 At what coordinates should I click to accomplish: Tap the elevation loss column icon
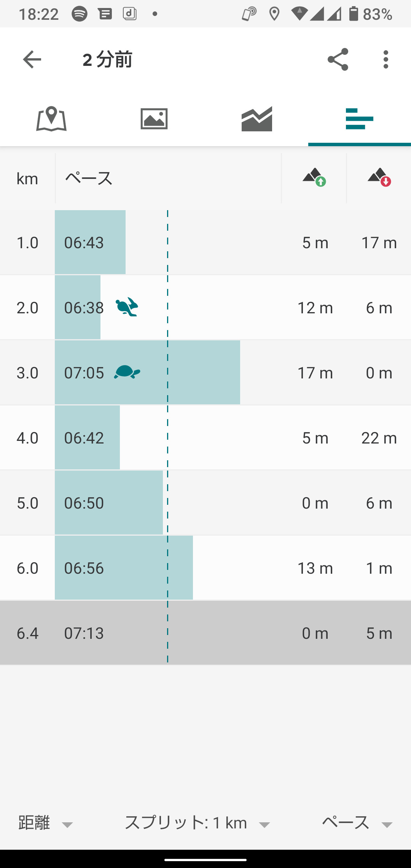tap(379, 177)
